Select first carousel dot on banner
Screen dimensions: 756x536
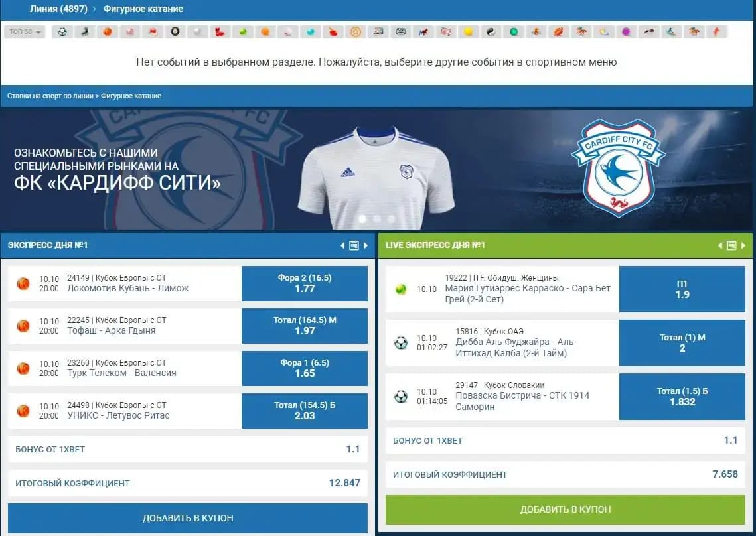pos(362,219)
